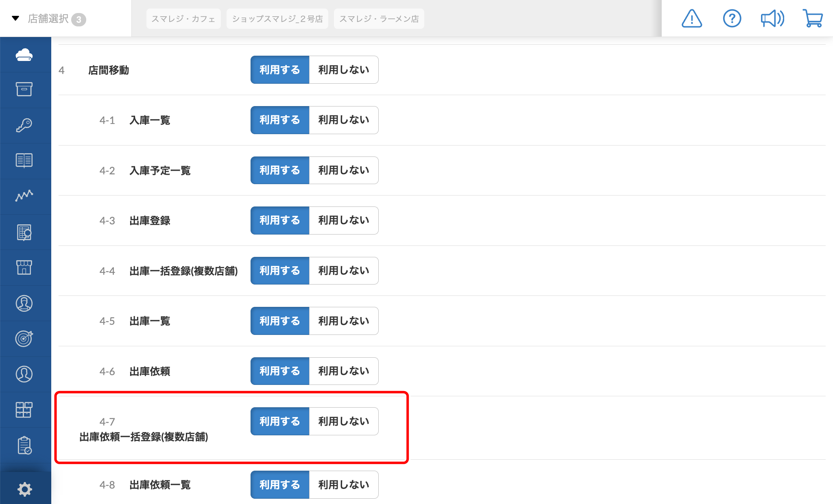The height and width of the screenshot is (504, 833).
Task: Click the store count badge 3
Action: [79, 19]
